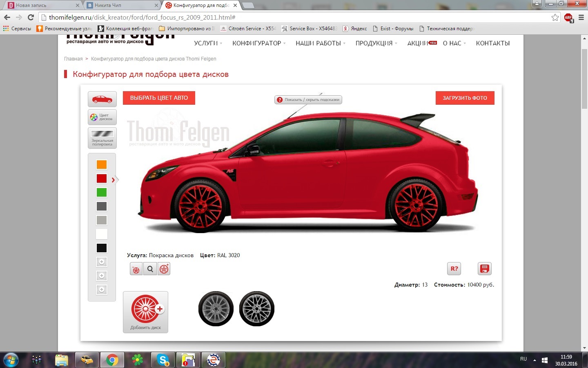Choose the mirror polish (Зеркальная полировка) option
Viewport: 588px width, 368px height.
(102, 138)
